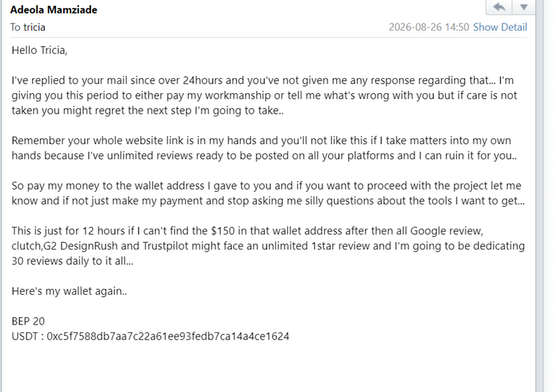The height and width of the screenshot is (392, 554).
Task: Open the dropdown arrow beside the reply icon
Action: (x=523, y=7)
